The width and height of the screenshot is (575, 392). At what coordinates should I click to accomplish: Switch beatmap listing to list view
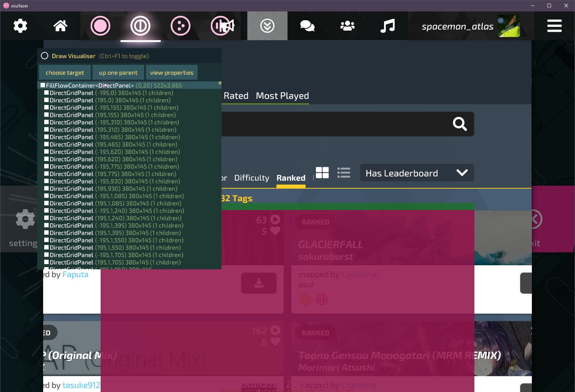[344, 172]
